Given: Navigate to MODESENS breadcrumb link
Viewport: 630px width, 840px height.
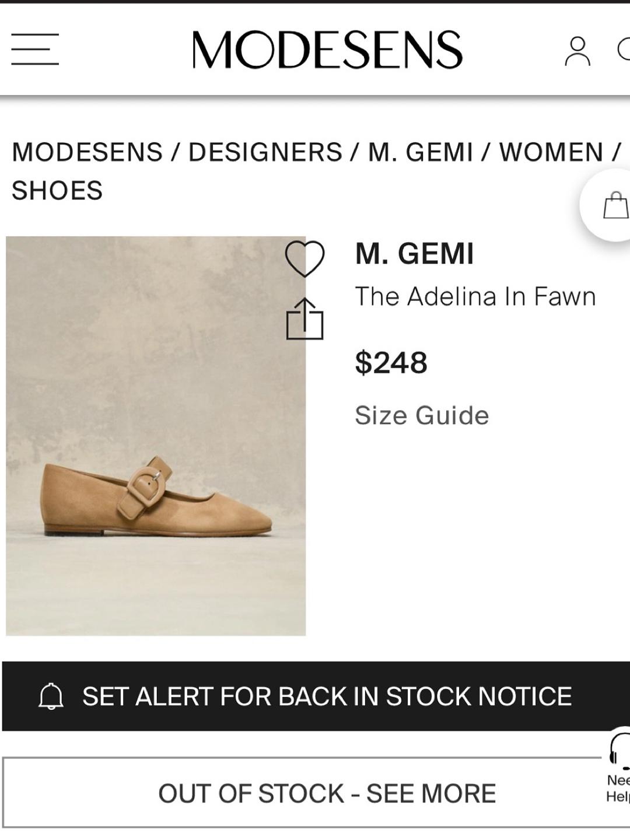Looking at the screenshot, I should click(x=87, y=152).
